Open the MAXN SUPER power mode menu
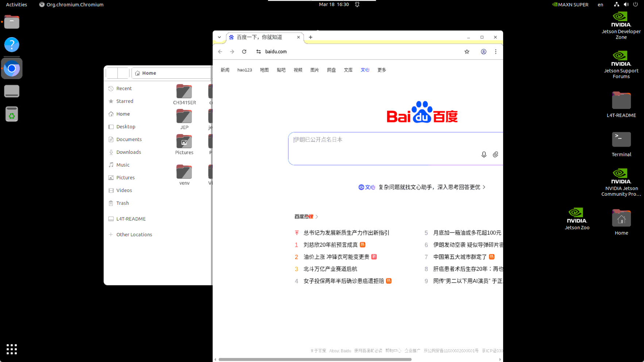 coord(570,5)
